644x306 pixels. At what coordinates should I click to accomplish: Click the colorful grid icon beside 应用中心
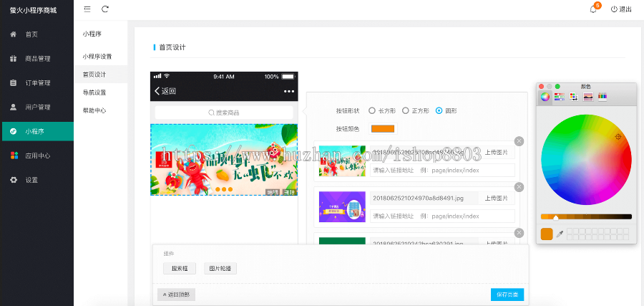click(14, 156)
